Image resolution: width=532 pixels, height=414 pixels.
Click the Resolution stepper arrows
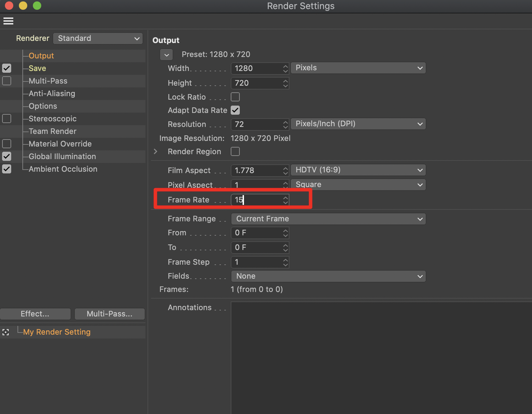coord(286,124)
